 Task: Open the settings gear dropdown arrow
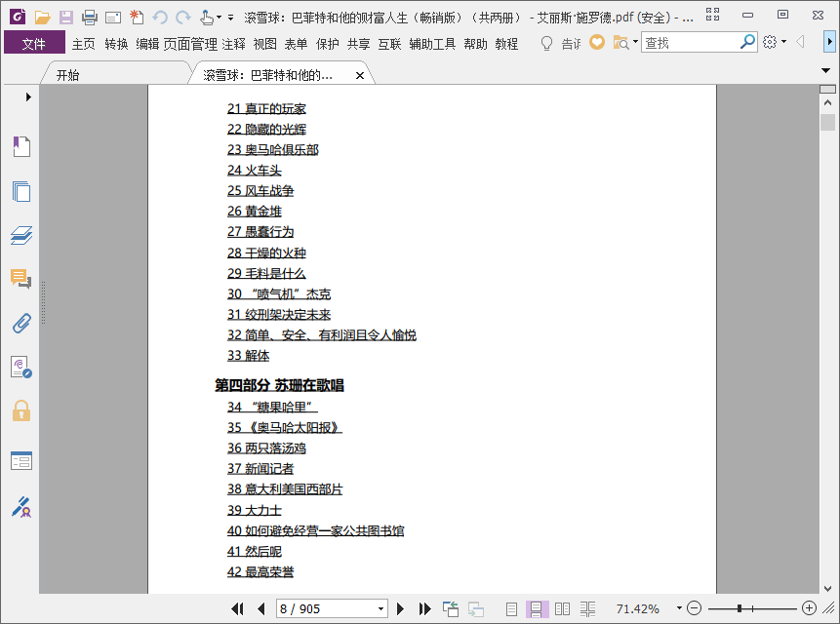point(783,42)
